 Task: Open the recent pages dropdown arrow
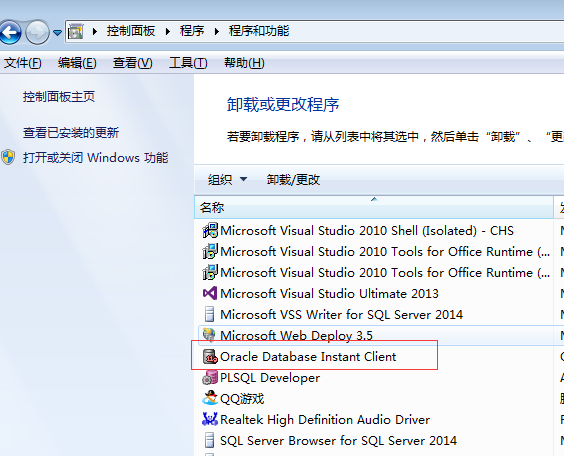[x=57, y=33]
